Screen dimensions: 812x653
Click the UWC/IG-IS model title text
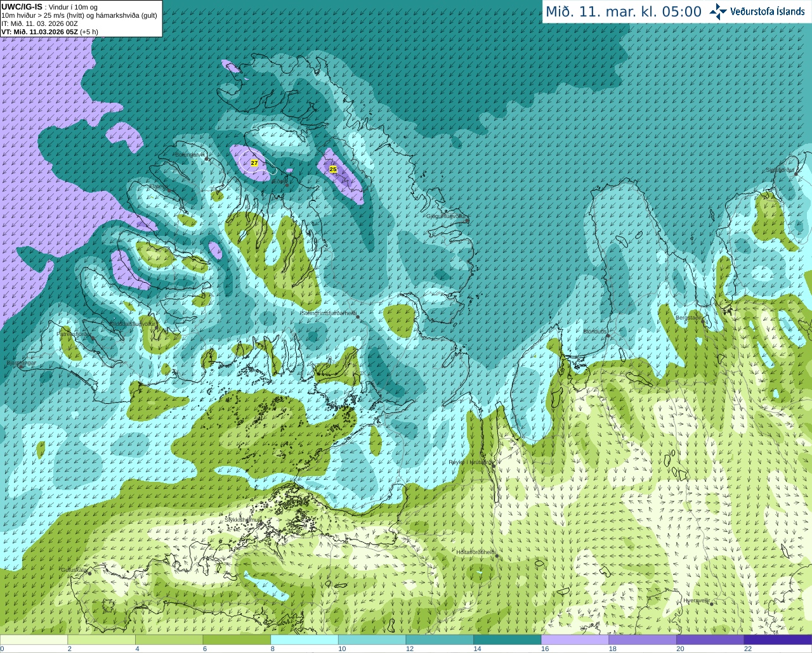pos(22,6)
